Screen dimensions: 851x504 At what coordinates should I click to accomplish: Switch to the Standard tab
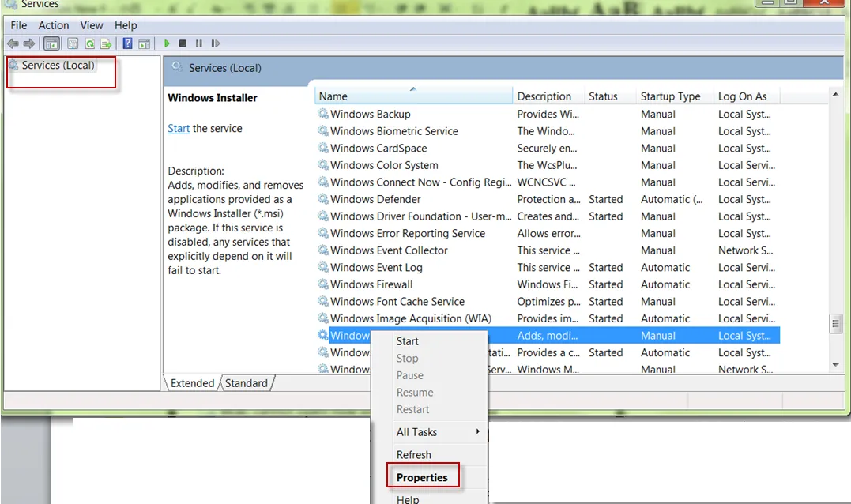(x=247, y=383)
